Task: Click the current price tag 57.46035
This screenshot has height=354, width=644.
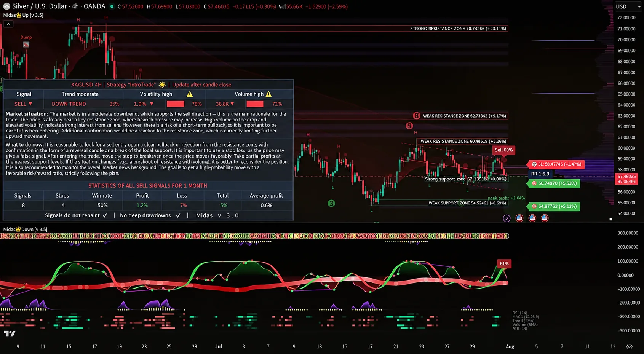Action: point(626,177)
